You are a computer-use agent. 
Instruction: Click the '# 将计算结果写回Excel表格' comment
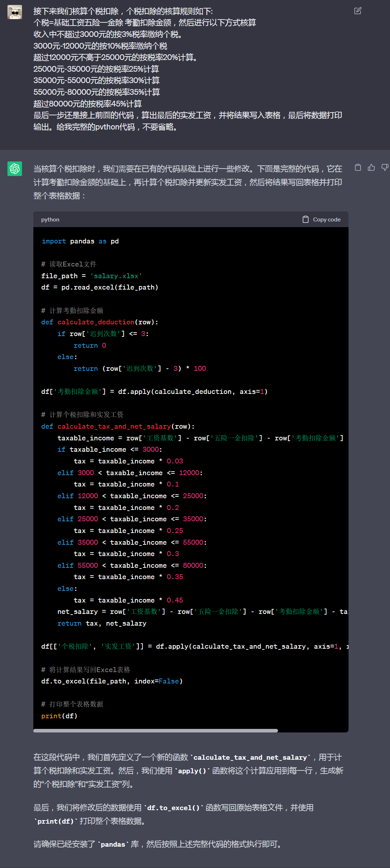click(x=86, y=670)
